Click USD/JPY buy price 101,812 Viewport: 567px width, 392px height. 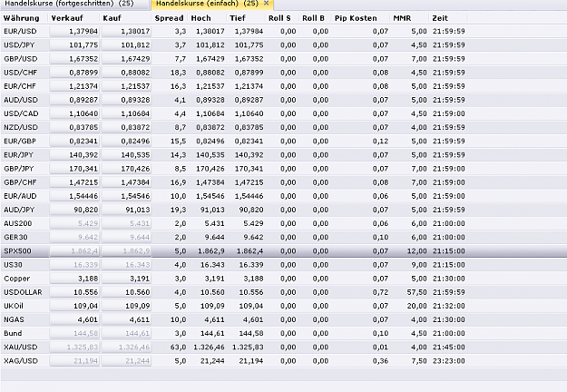click(x=126, y=45)
